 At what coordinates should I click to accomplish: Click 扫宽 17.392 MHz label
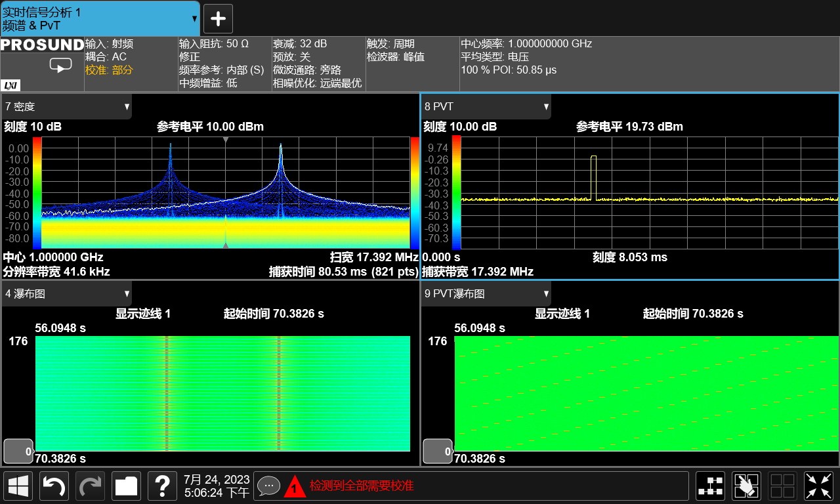[374, 257]
